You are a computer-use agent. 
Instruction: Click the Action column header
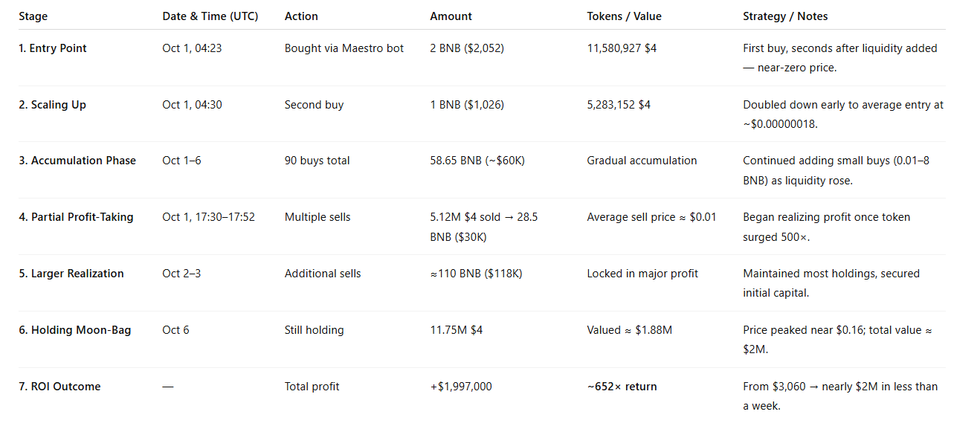click(x=301, y=16)
